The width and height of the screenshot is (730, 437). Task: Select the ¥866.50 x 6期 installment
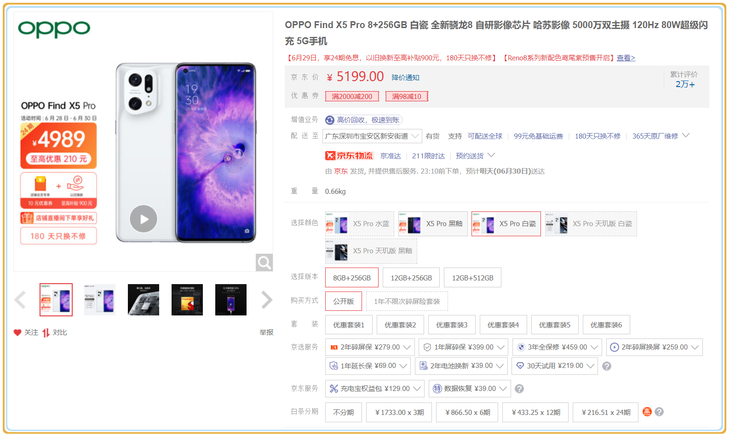[467, 412]
